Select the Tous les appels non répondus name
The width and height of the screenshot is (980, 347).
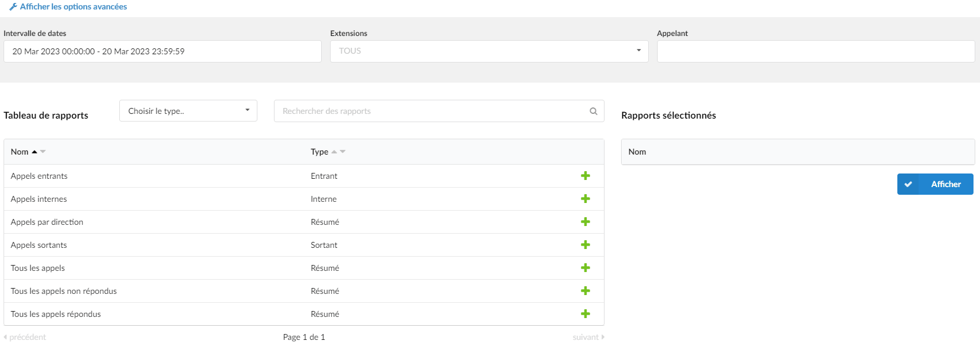(x=64, y=291)
